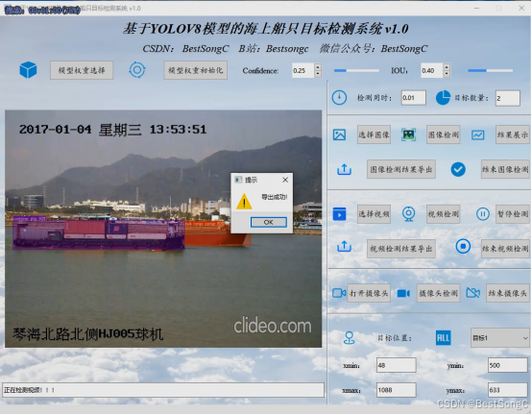Click the 视频检测 button
The image size is (532, 415).
(443, 214)
